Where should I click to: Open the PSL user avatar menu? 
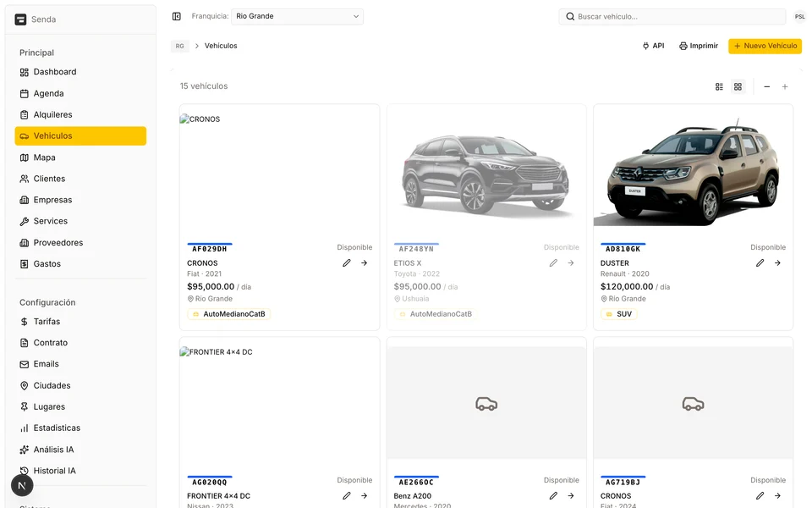(x=799, y=16)
